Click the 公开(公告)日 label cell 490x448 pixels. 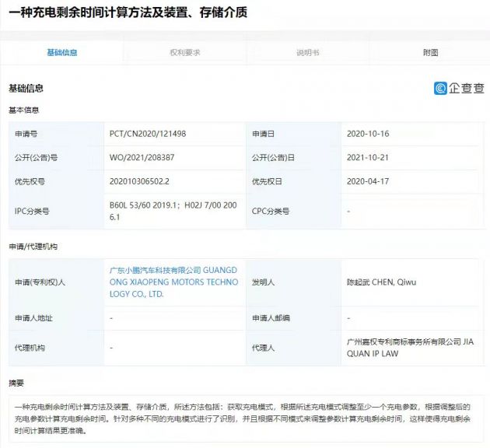pyautogui.click(x=293, y=158)
